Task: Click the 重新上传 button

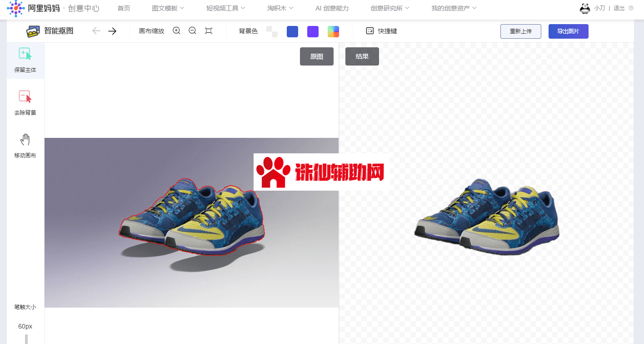Action: pos(521,31)
